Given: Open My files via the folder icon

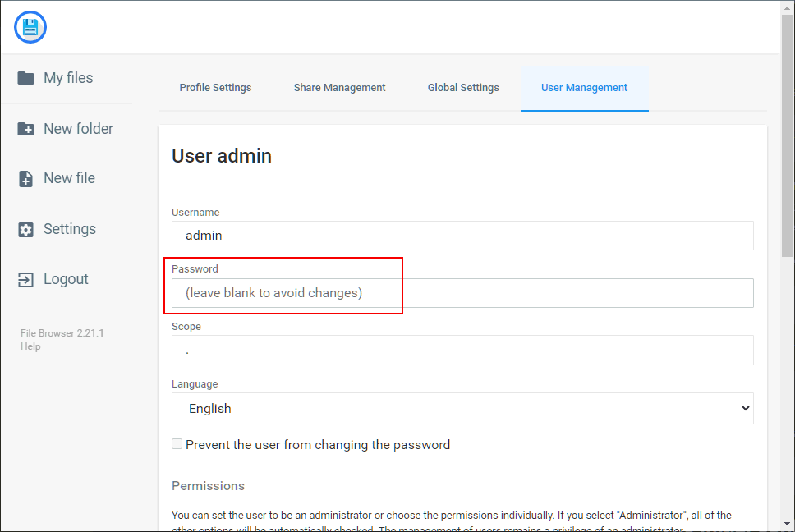Looking at the screenshot, I should (26, 78).
